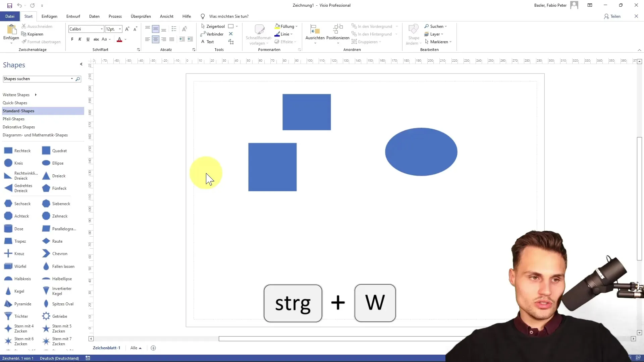Click the Entwurf ribbon tab
The width and height of the screenshot is (644, 362).
73,16
